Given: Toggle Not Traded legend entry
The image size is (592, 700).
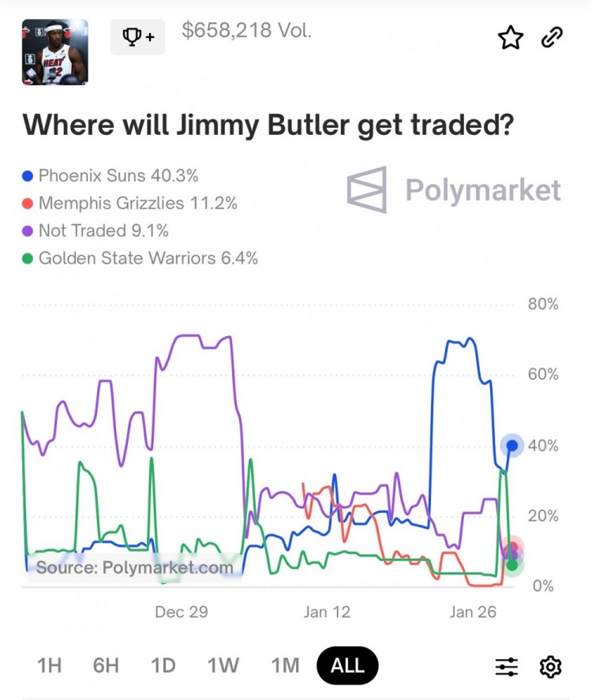Looking at the screenshot, I should (96, 230).
